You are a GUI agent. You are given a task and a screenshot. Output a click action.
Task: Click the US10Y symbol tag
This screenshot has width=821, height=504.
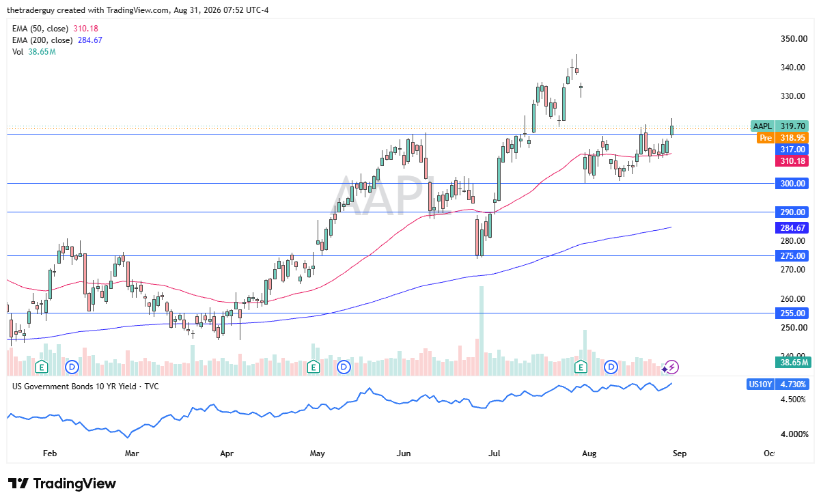pos(761,384)
